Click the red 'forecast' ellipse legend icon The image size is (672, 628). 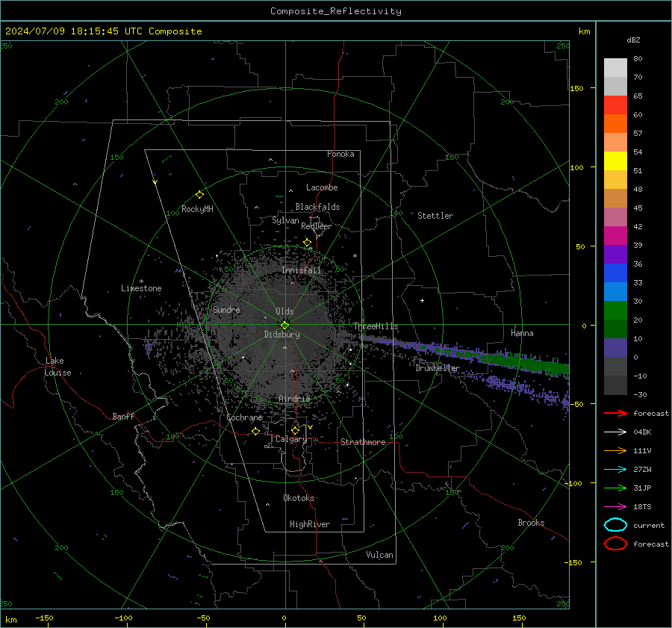click(615, 544)
